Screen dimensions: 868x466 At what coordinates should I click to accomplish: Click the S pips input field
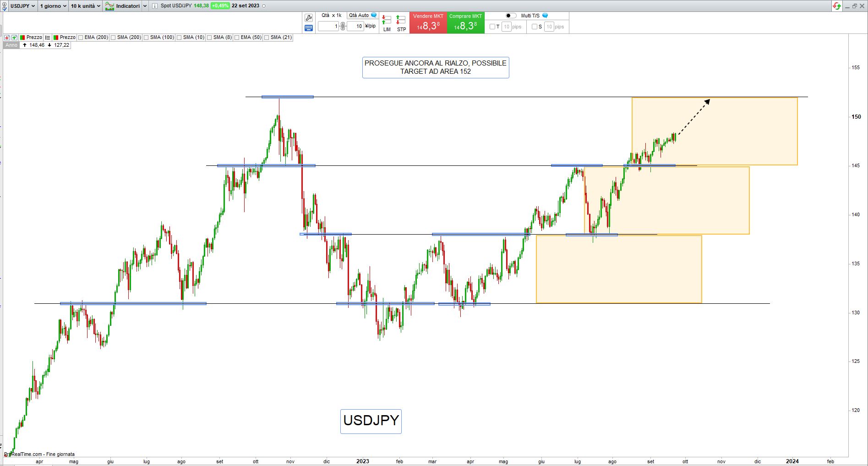pyautogui.click(x=549, y=27)
